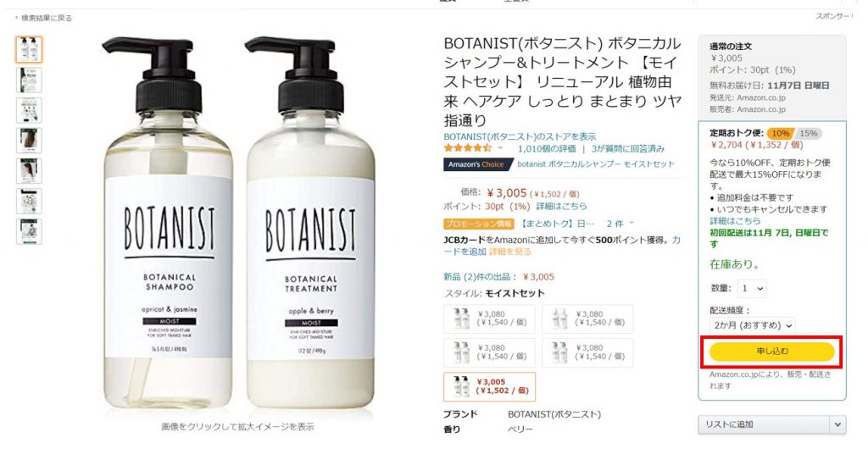This screenshot has height=454, width=868.
Task: Expand the 2件 promotions chevron
Action: pos(631,224)
